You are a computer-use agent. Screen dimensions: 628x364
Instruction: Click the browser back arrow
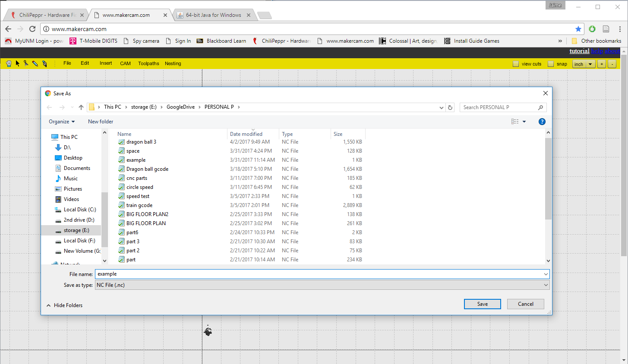point(8,29)
